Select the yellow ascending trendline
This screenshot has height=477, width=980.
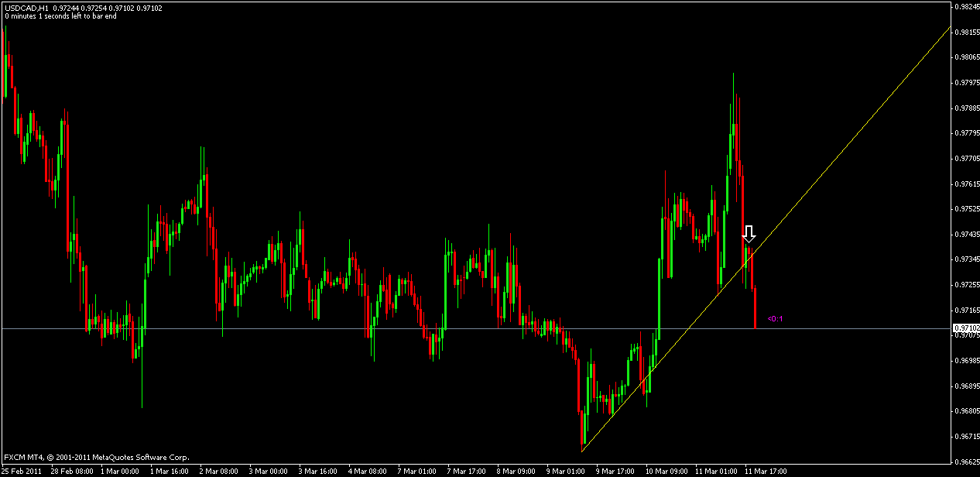click(852, 139)
